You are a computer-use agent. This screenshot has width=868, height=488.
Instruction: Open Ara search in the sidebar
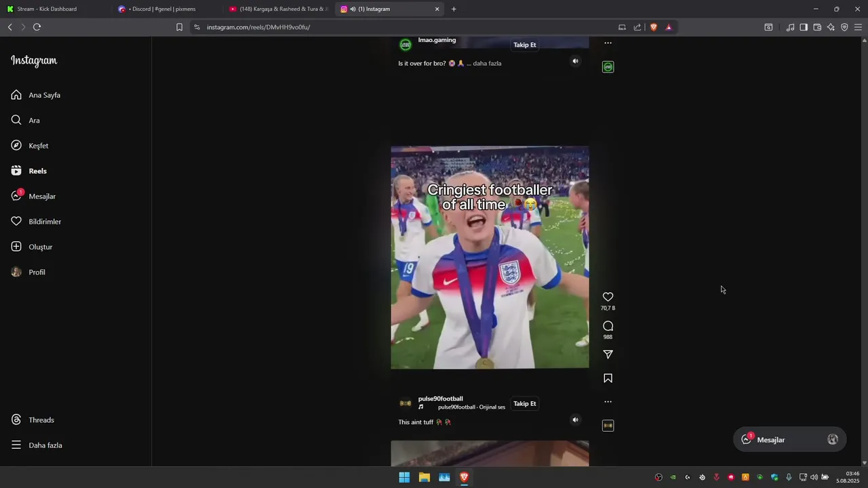coord(26,121)
